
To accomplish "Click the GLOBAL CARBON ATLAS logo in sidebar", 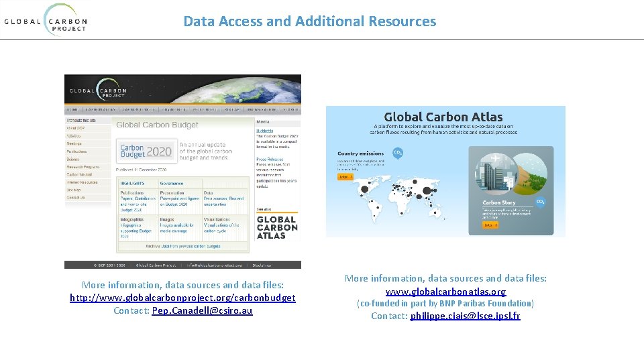I will coord(277,227).
